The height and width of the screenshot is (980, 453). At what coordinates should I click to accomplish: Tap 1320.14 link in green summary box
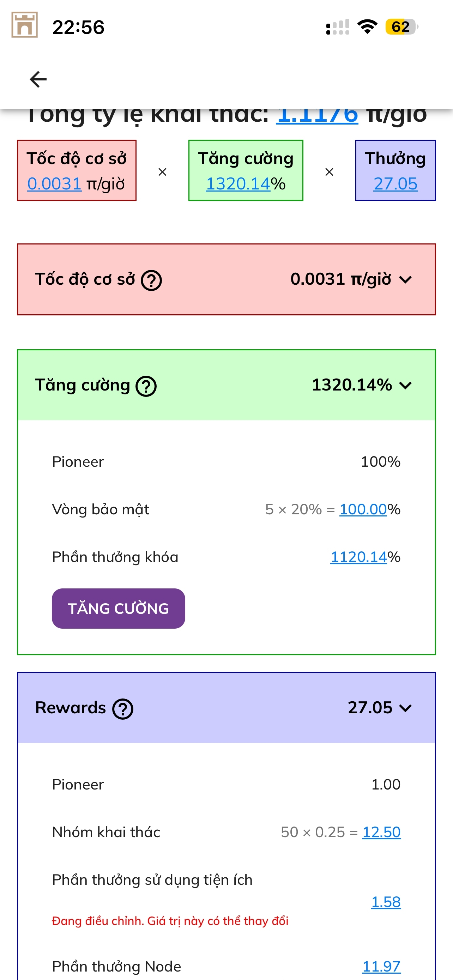pyautogui.click(x=238, y=184)
